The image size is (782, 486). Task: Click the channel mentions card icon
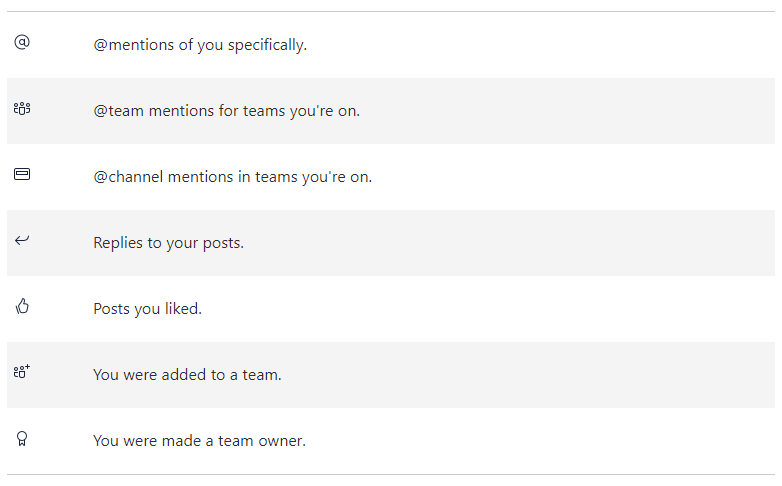coord(22,174)
